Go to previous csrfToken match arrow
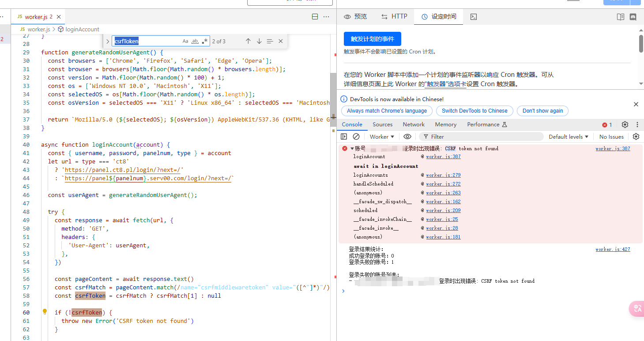 (x=248, y=41)
